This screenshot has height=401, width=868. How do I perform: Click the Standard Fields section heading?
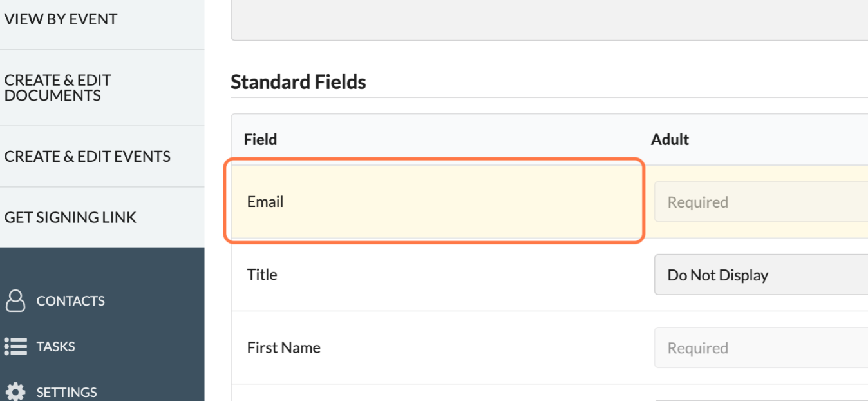coord(298,82)
